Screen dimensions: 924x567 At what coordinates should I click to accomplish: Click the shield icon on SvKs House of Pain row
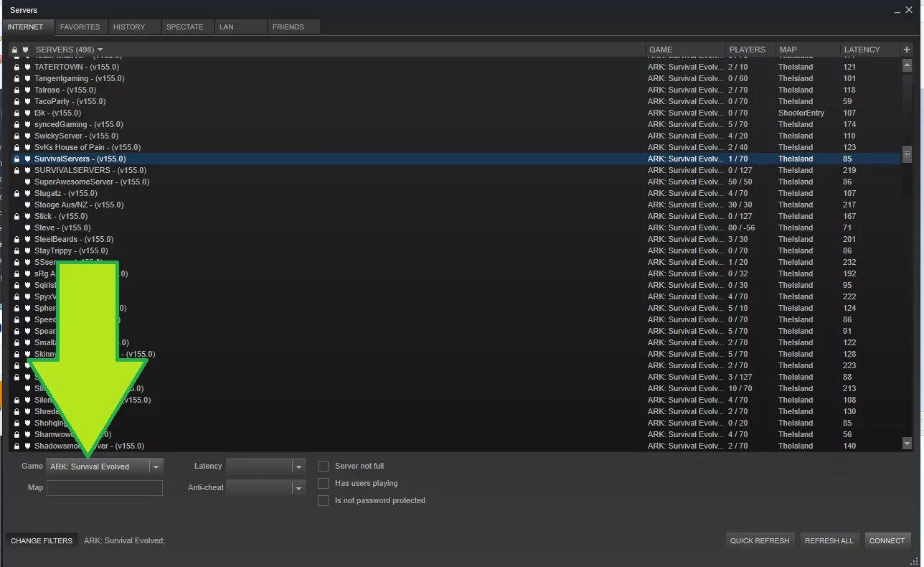tap(27, 147)
